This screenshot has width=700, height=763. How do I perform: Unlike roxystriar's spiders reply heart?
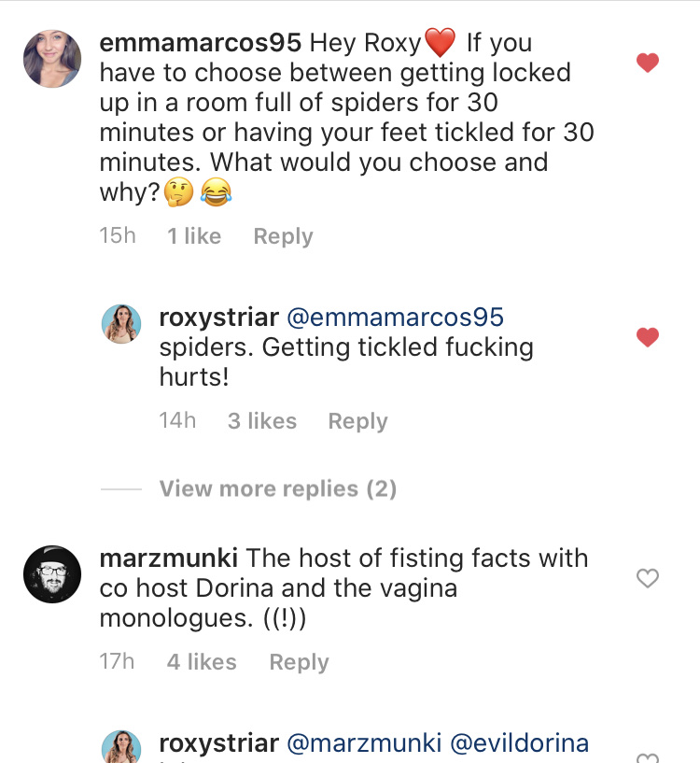(x=648, y=337)
